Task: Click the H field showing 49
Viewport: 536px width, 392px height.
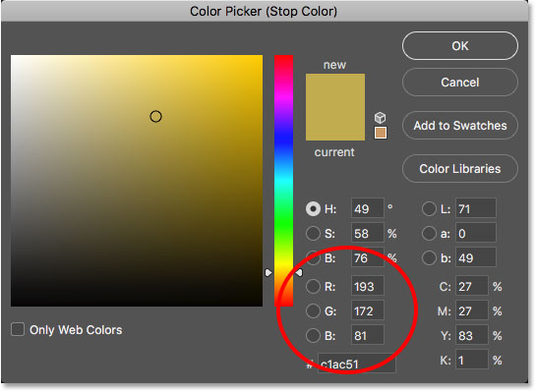Action: click(x=367, y=208)
